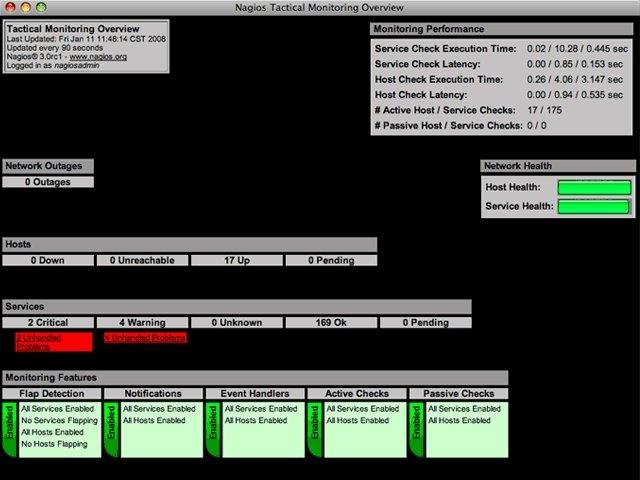View the 2 Critical services
The height and width of the screenshot is (480, 640).
tap(48, 322)
